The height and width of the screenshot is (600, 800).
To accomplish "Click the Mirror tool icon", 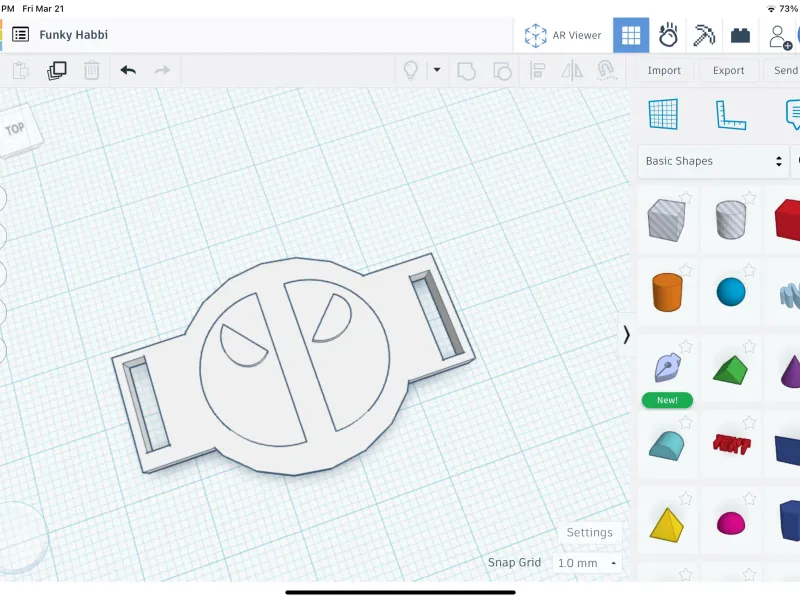I will [572, 70].
